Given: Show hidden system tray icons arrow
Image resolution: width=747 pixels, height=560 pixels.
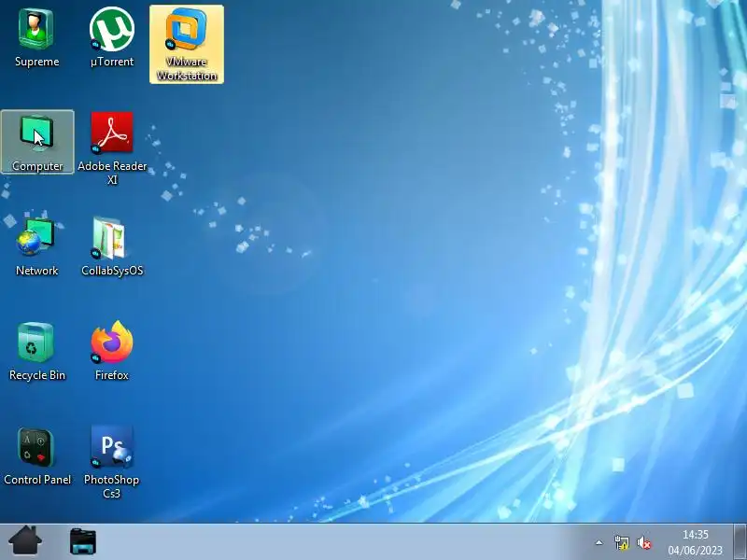Looking at the screenshot, I should 599,542.
